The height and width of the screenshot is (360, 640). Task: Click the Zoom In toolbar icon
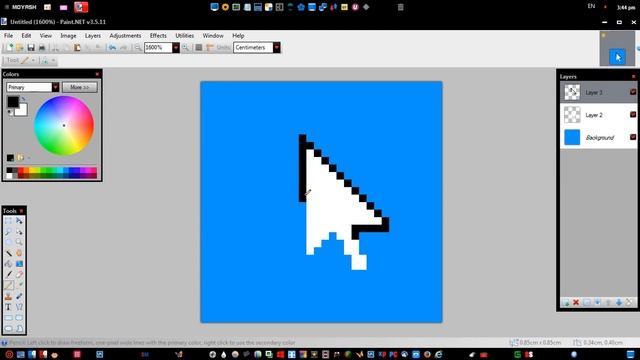(186, 48)
